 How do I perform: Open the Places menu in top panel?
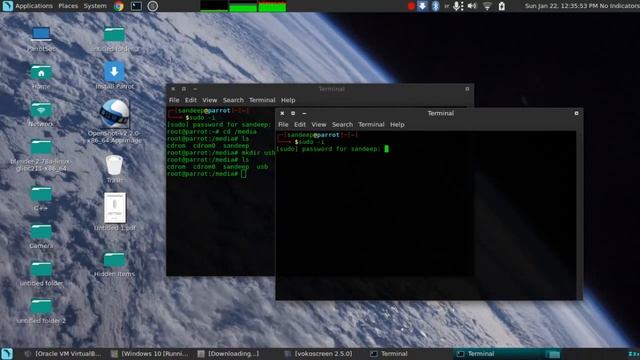click(68, 6)
